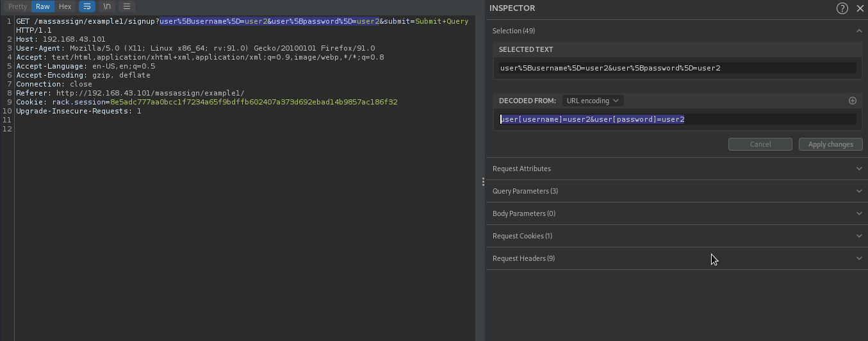Click the Accept-Language header line
Viewport: 868px width, 341px height.
(x=86, y=66)
